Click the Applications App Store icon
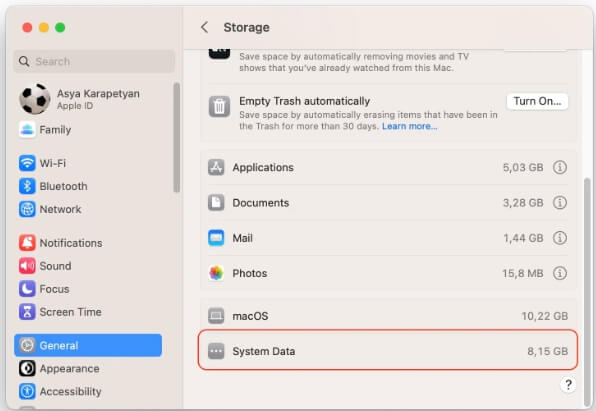 click(x=216, y=167)
